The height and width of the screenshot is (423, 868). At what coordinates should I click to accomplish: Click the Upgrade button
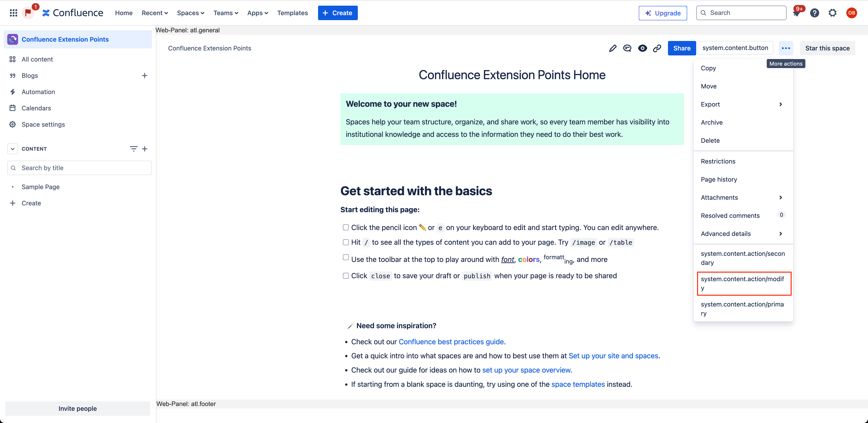pos(663,13)
